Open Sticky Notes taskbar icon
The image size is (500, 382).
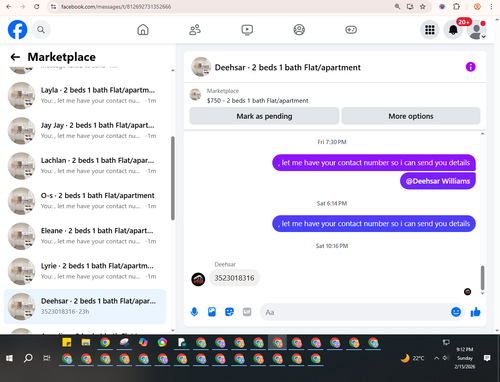click(x=67, y=342)
